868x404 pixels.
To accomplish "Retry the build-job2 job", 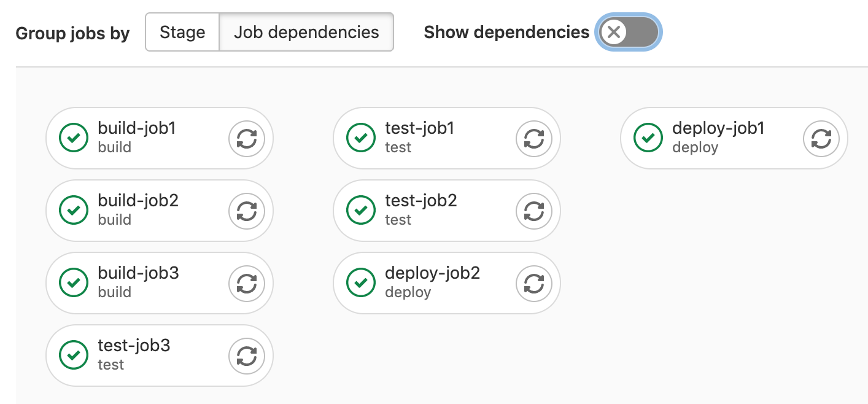I will point(247,211).
